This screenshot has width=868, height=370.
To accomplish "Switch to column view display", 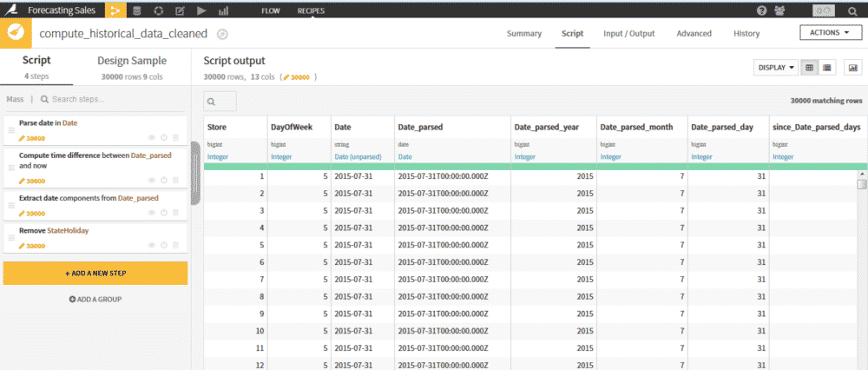I will click(x=827, y=67).
